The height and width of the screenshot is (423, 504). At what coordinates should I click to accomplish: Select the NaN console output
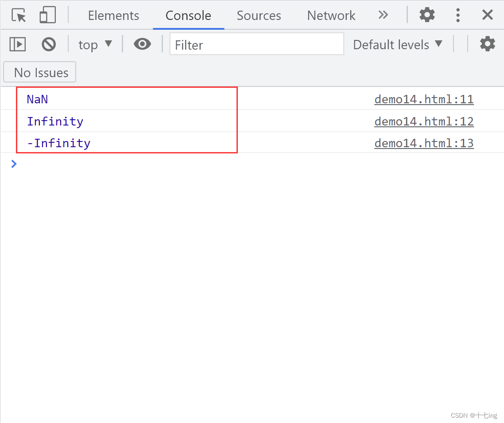point(37,99)
